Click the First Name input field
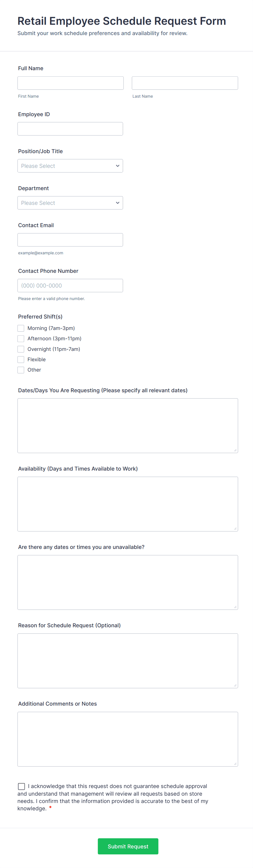The image size is (253, 868). point(70,83)
